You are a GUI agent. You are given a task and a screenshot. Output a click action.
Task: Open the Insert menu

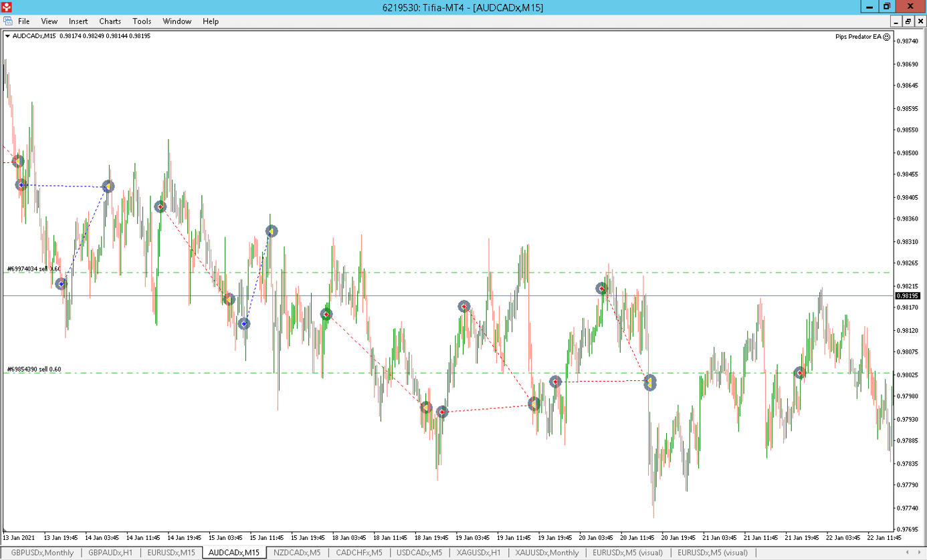pyautogui.click(x=78, y=21)
